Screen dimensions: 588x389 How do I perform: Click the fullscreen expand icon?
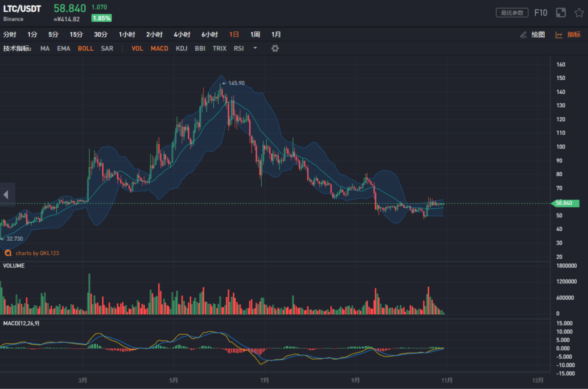click(561, 13)
